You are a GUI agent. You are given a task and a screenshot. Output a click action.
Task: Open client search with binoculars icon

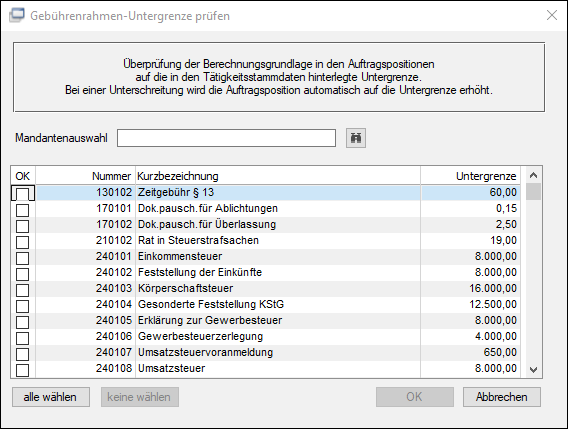pos(356,138)
